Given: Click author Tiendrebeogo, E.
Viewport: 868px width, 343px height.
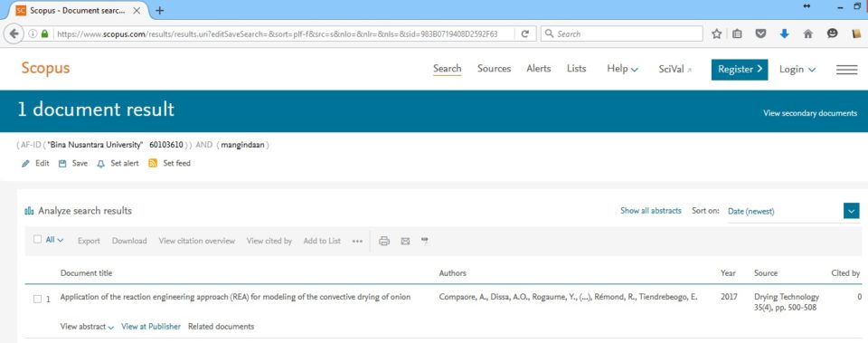Looking at the screenshot, I should tap(668, 297).
